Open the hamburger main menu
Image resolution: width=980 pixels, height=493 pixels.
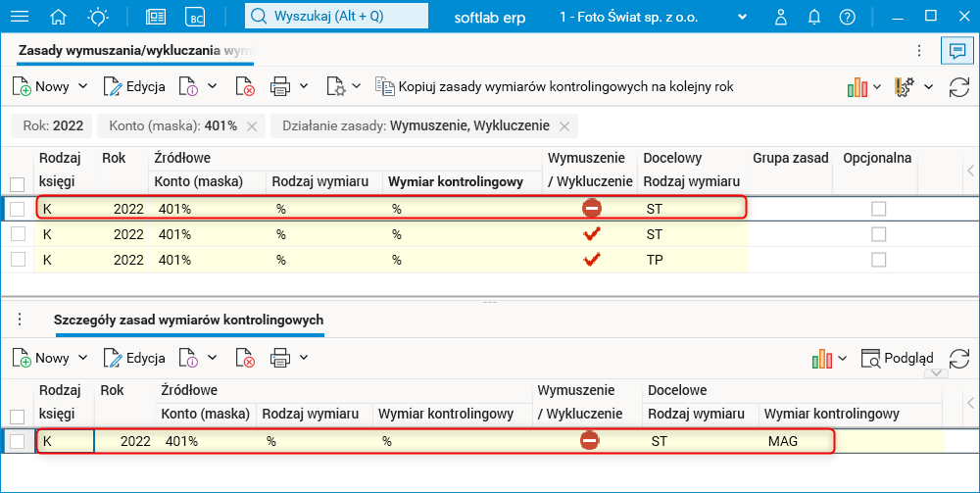click(20, 17)
